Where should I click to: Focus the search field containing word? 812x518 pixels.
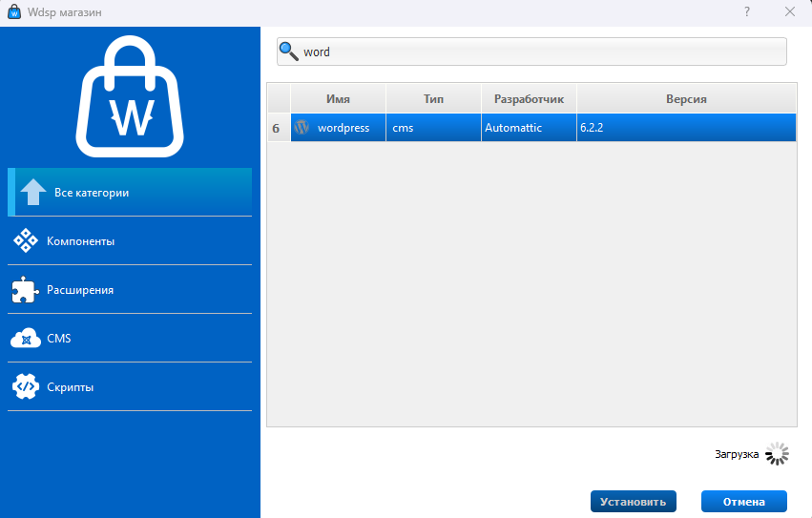pyautogui.click(x=531, y=52)
